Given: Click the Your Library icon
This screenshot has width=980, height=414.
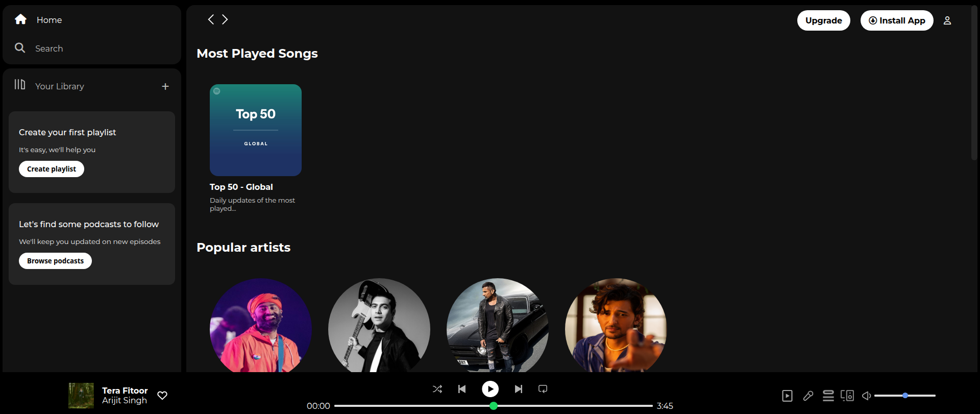Looking at the screenshot, I should click(x=20, y=85).
